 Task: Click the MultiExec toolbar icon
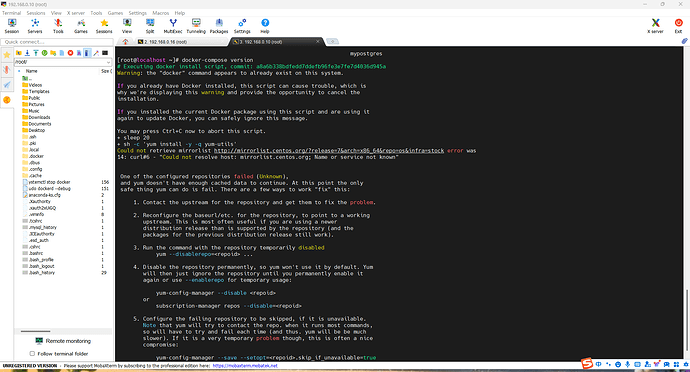point(173,26)
